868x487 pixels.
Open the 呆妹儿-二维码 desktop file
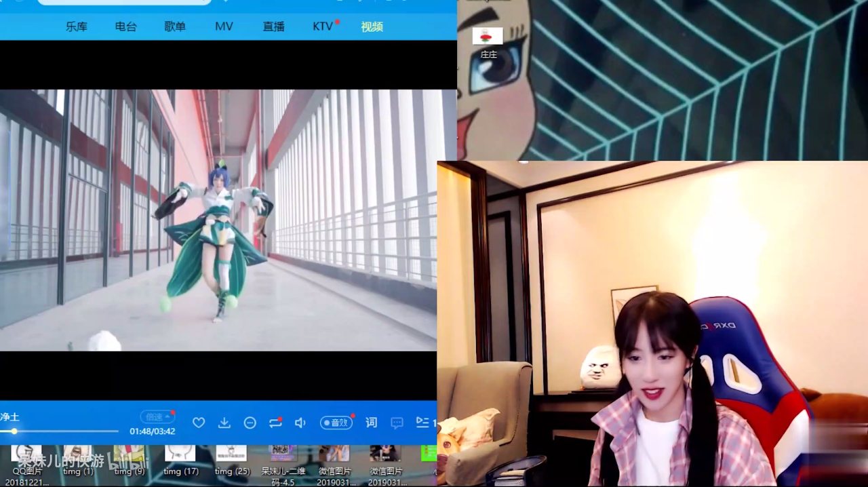click(283, 463)
